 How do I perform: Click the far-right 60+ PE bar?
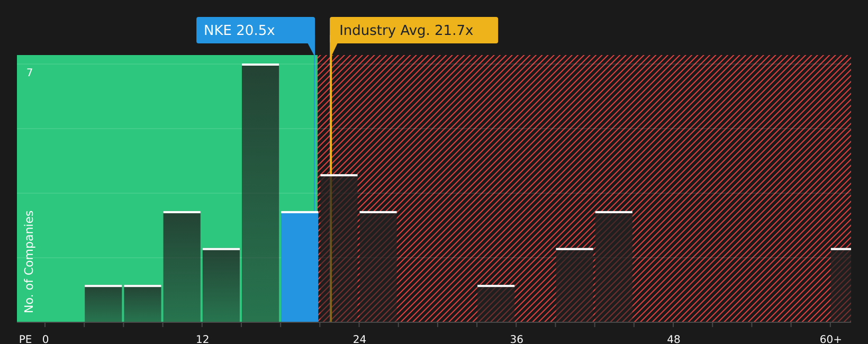point(841,285)
